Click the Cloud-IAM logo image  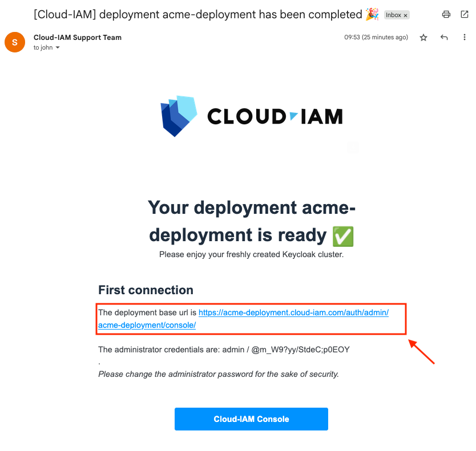(252, 116)
